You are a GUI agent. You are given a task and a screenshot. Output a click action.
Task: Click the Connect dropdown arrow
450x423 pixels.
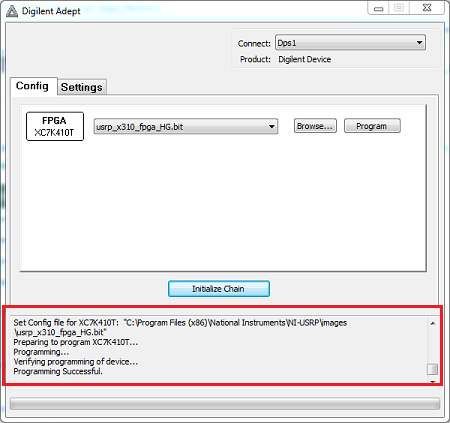pos(419,43)
